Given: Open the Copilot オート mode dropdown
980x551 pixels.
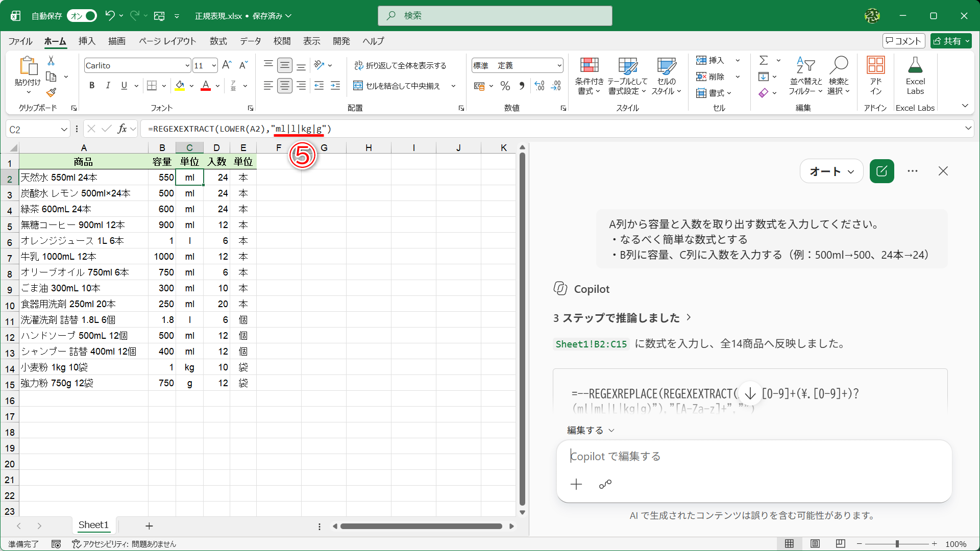Looking at the screenshot, I should click(x=831, y=171).
